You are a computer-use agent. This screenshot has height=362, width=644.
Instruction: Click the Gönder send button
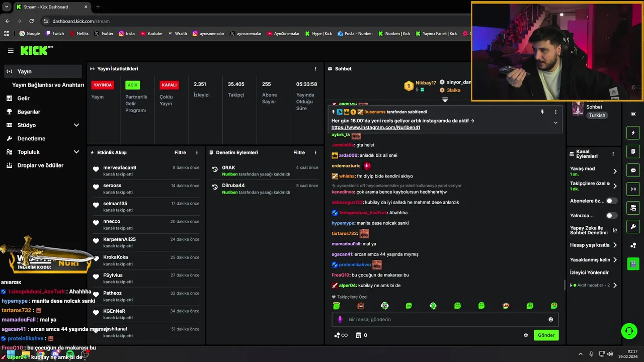pos(546,335)
